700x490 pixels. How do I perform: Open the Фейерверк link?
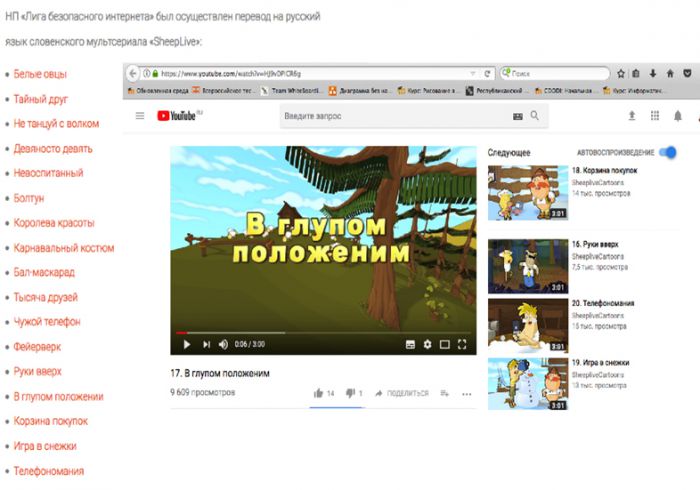37,347
